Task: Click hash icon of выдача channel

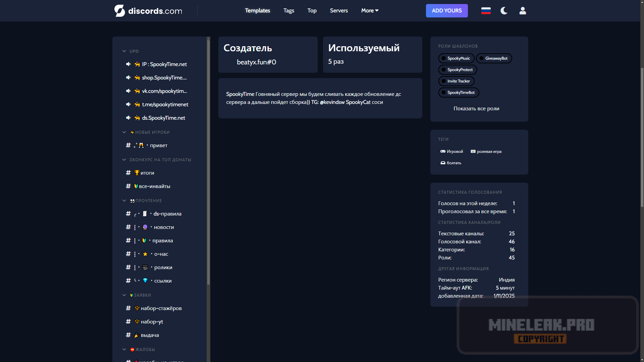Action: (x=128, y=335)
